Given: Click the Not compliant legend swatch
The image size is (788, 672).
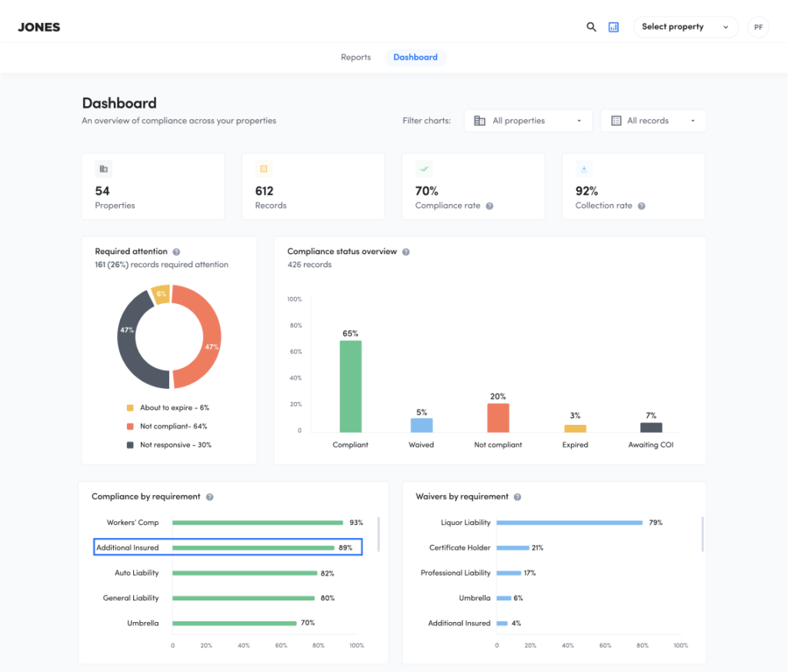Looking at the screenshot, I should (130, 426).
